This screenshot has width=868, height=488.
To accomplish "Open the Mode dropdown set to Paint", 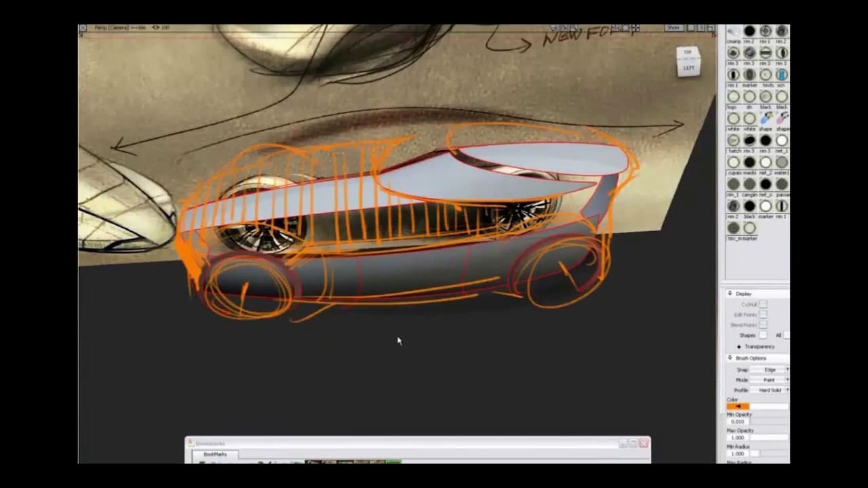I will 771,379.
